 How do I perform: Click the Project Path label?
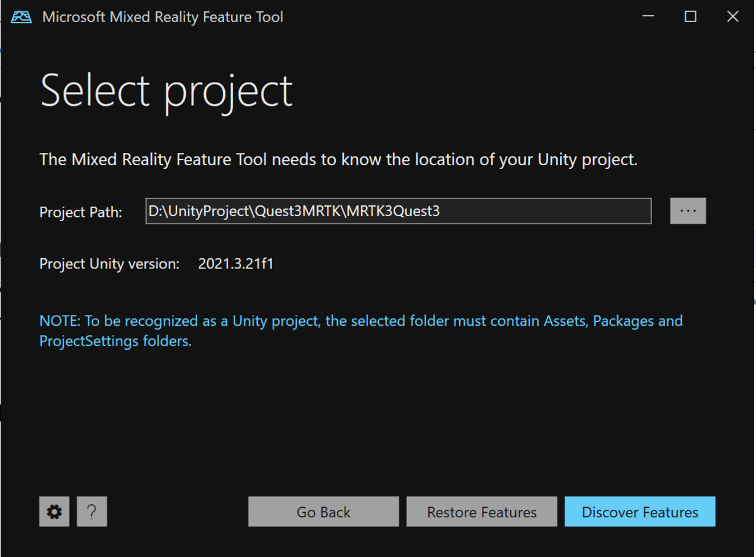tap(81, 212)
